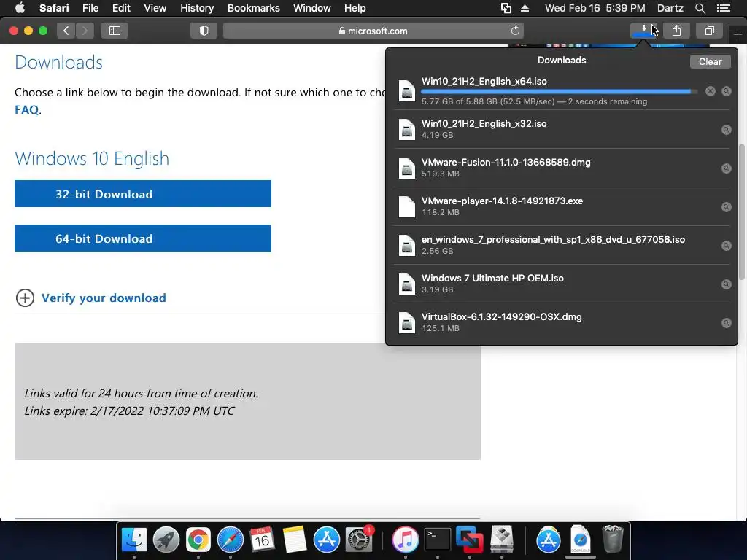Viewport: 747px width, 560px height.
Task: Click the microsoft.com address bar
Action: click(373, 31)
